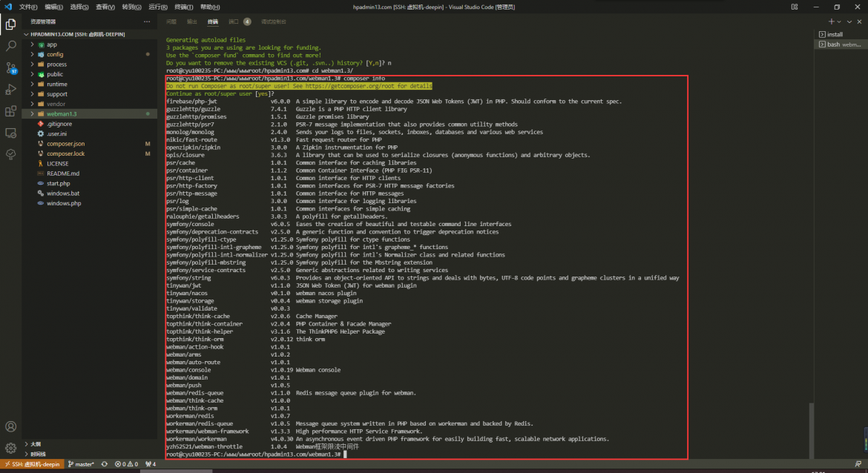Switch to the 问题 problems tab
Image resolution: width=868 pixels, height=473 pixels.
pos(171,21)
